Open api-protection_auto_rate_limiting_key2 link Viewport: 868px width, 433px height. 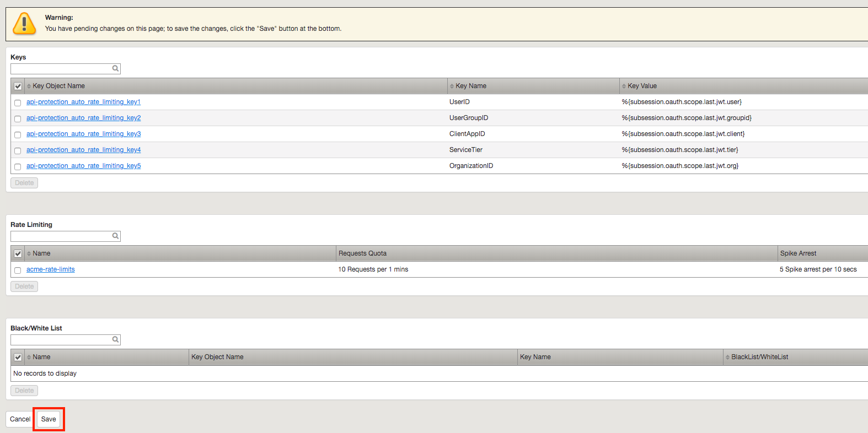point(83,118)
